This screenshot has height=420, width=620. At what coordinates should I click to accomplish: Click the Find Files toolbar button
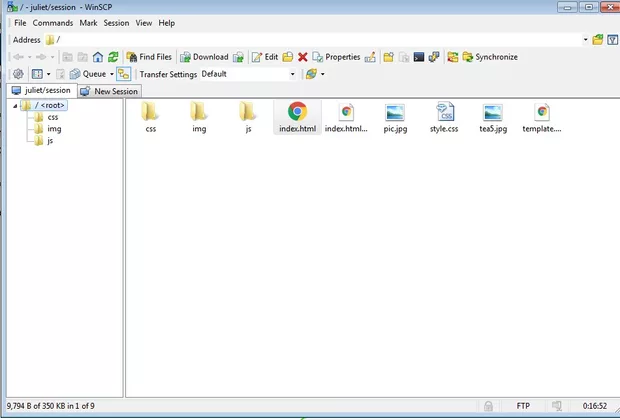(x=149, y=57)
